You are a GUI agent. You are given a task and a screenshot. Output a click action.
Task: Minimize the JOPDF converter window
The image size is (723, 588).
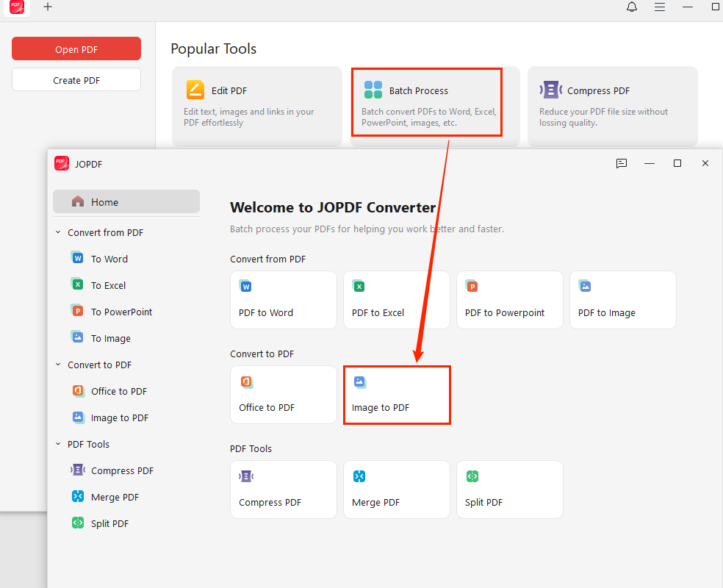tap(650, 163)
